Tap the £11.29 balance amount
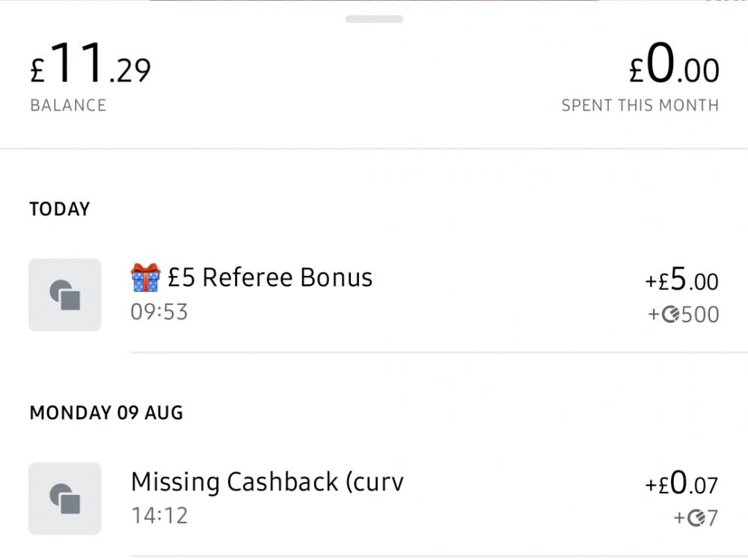This screenshot has height=560, width=748. [x=91, y=67]
